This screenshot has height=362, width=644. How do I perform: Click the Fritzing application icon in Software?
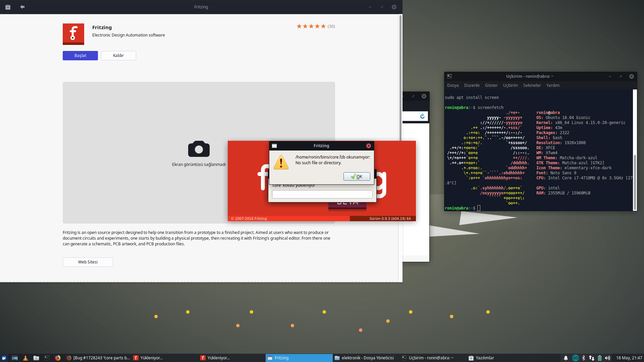click(73, 34)
